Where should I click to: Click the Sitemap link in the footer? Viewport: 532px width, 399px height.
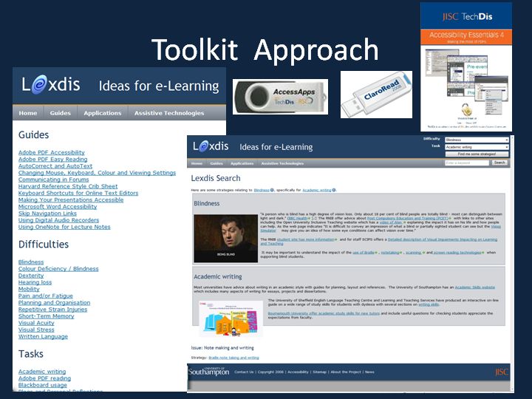tap(319, 372)
